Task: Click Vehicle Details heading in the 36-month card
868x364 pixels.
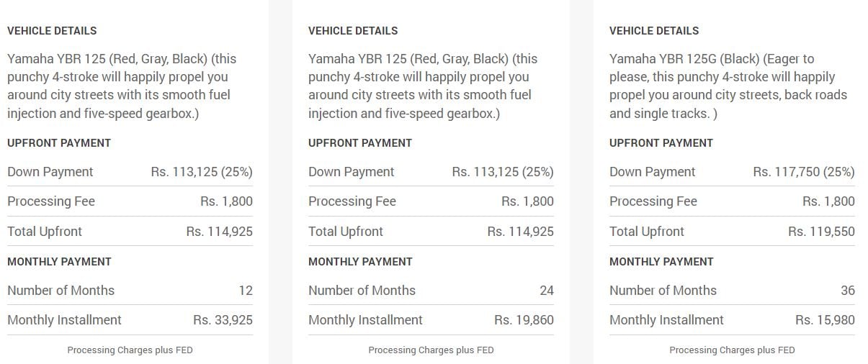Action: point(654,31)
